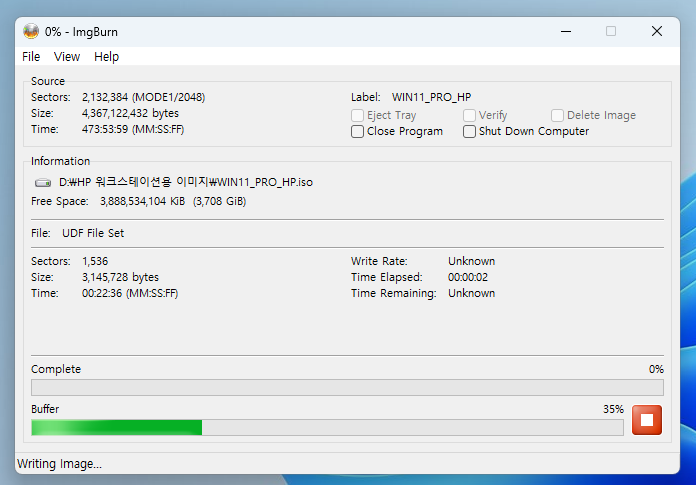Click Time Elapsed value 00:00:02
This screenshot has width=696, height=485.
[x=468, y=277]
